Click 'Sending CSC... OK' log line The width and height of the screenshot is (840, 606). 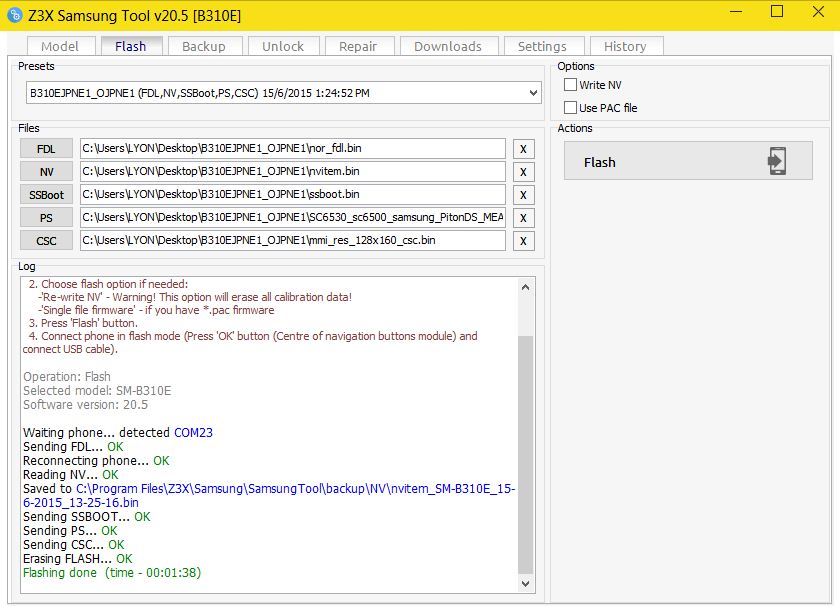(73, 545)
